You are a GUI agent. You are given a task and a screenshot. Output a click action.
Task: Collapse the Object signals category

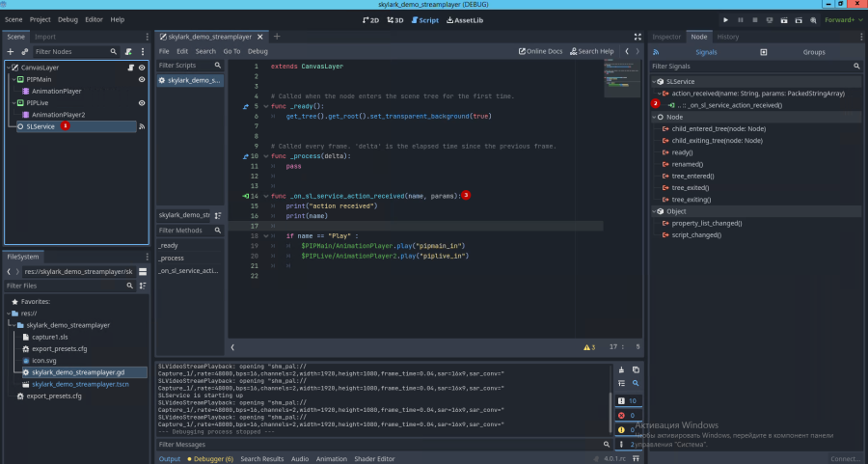coord(654,211)
